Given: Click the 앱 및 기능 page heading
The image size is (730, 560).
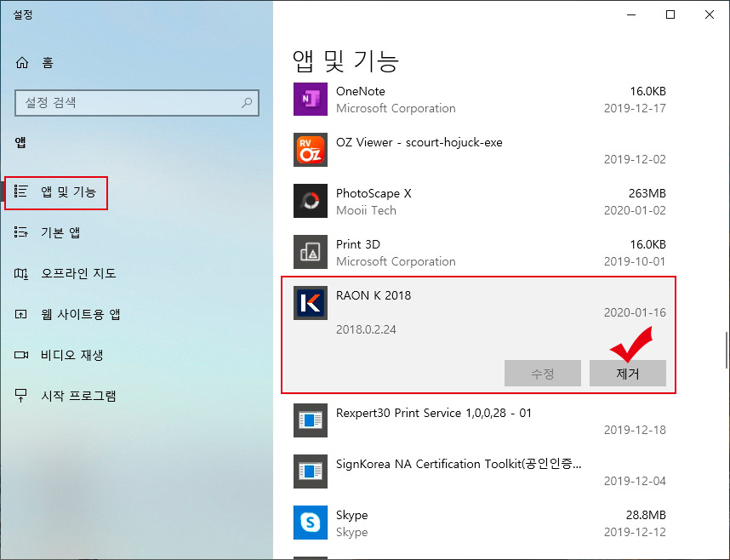Looking at the screenshot, I should coord(345,61).
